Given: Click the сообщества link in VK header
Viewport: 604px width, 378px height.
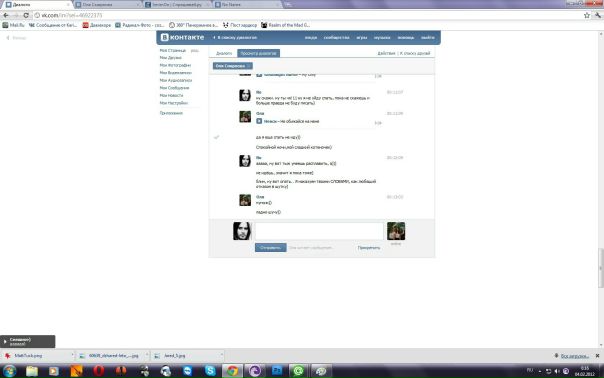Looking at the screenshot, I should click(337, 38).
